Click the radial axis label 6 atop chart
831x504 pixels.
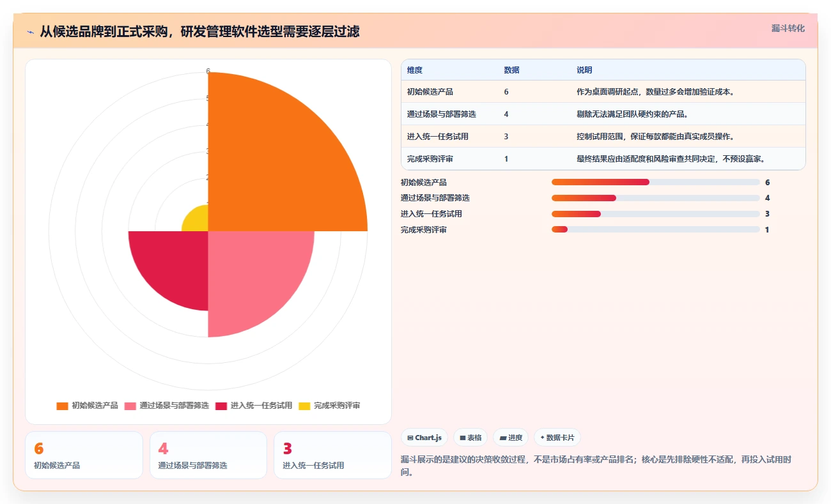208,72
